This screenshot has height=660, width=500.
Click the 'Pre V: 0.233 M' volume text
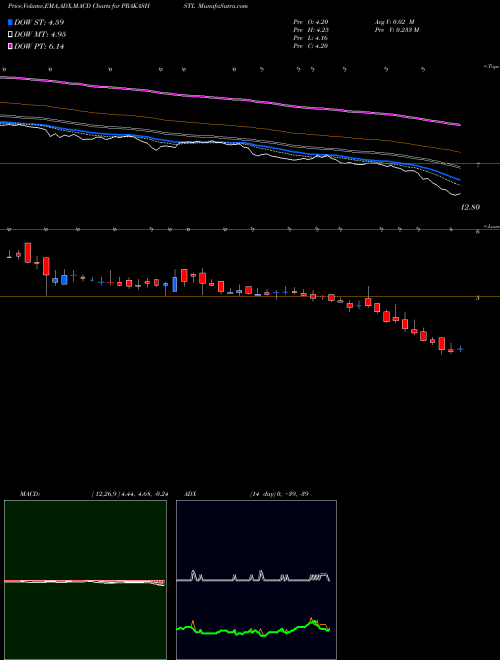(397, 30)
